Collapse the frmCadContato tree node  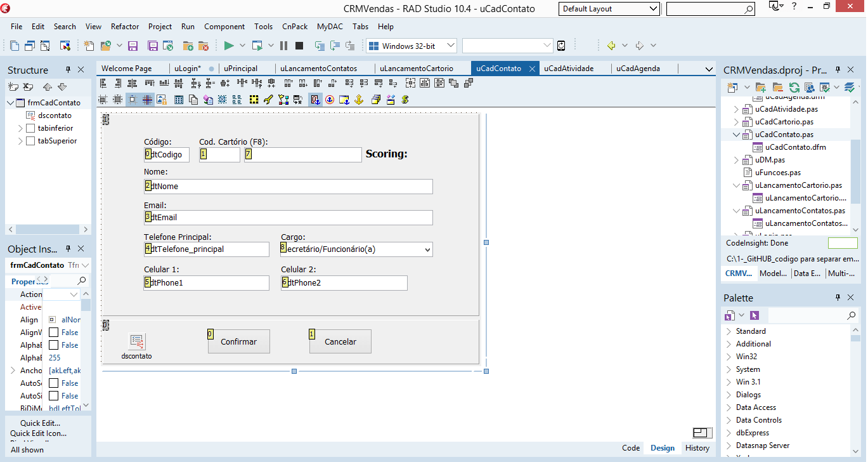point(10,103)
